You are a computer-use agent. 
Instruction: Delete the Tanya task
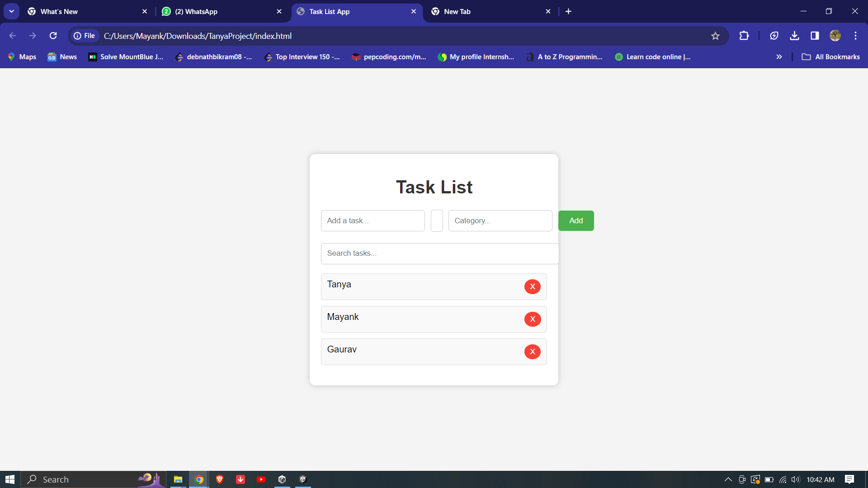[532, 286]
